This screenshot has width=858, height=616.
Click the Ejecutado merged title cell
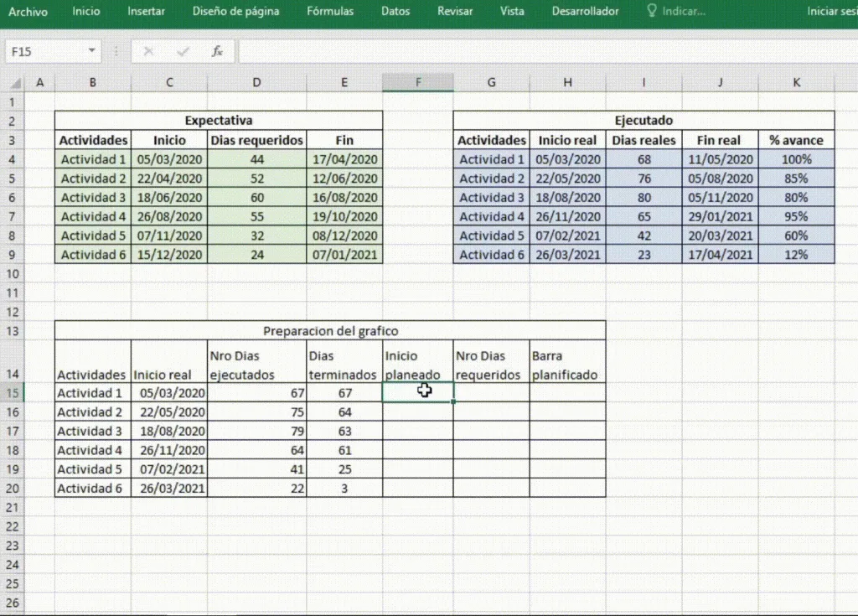(x=643, y=121)
